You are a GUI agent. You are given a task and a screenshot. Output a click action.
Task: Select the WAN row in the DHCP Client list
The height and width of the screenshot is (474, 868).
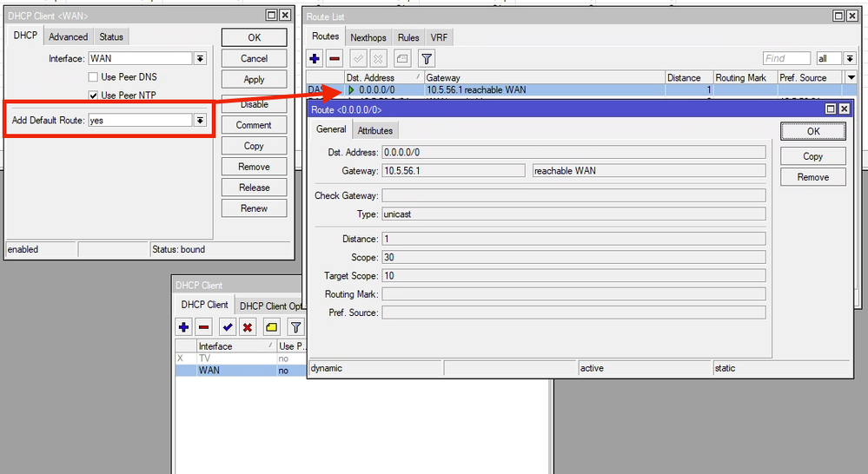(242, 371)
